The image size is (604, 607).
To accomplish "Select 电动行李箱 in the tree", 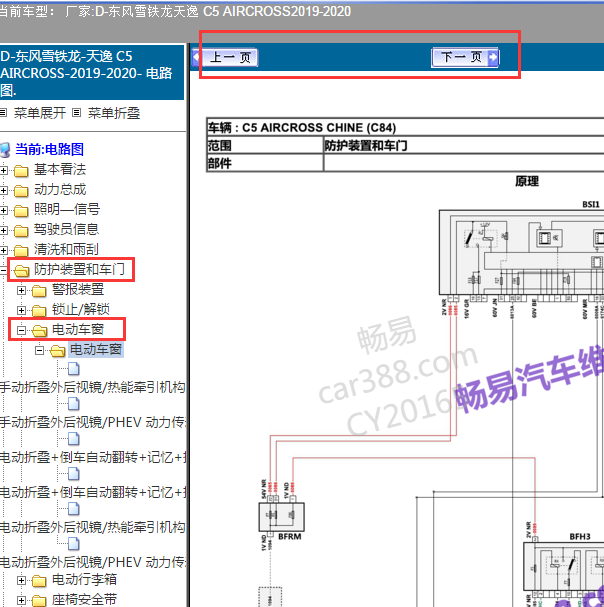I will click(84, 579).
